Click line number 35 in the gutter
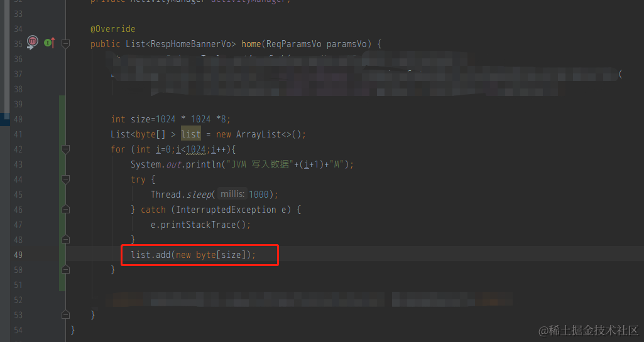The image size is (644, 342). [x=18, y=44]
